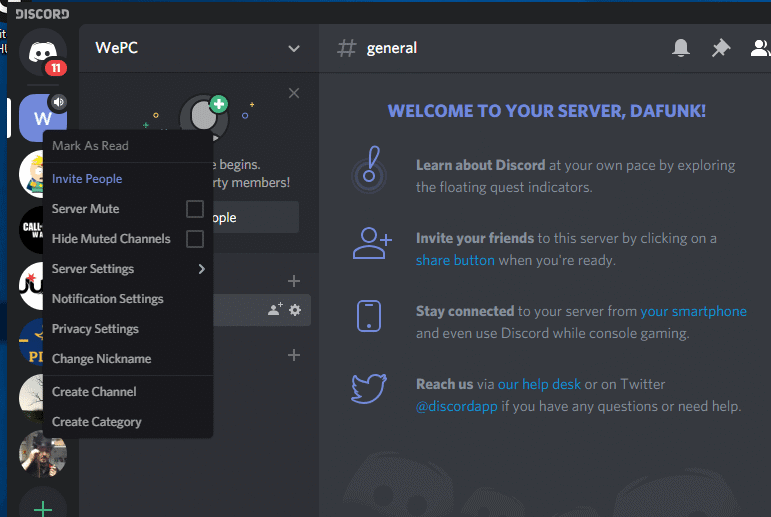The height and width of the screenshot is (517, 771).
Task: Add channel in voice channels category
Action: (294, 355)
